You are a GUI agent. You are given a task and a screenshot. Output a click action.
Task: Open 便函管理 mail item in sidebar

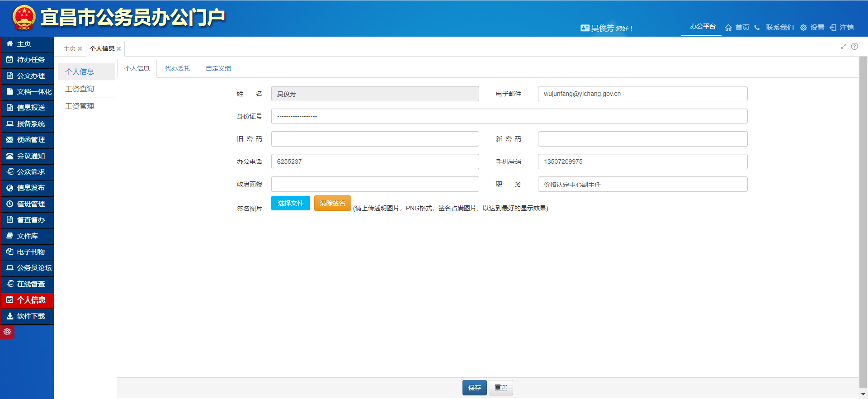click(27, 140)
